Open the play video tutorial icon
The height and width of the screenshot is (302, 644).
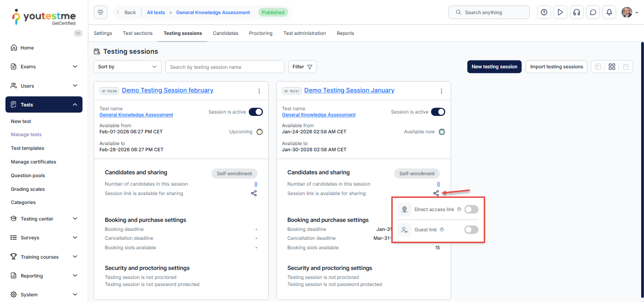tap(560, 13)
